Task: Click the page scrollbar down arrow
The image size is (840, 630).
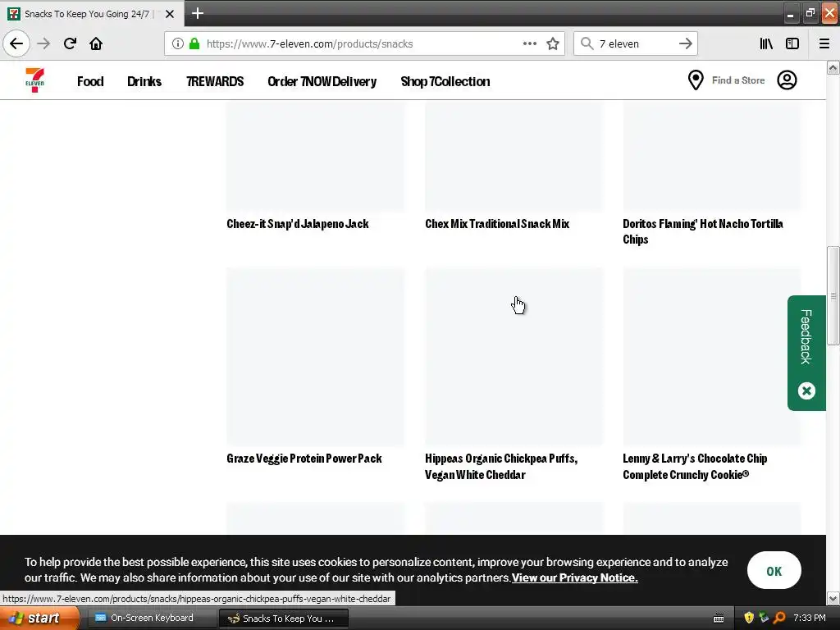Action: click(x=833, y=598)
